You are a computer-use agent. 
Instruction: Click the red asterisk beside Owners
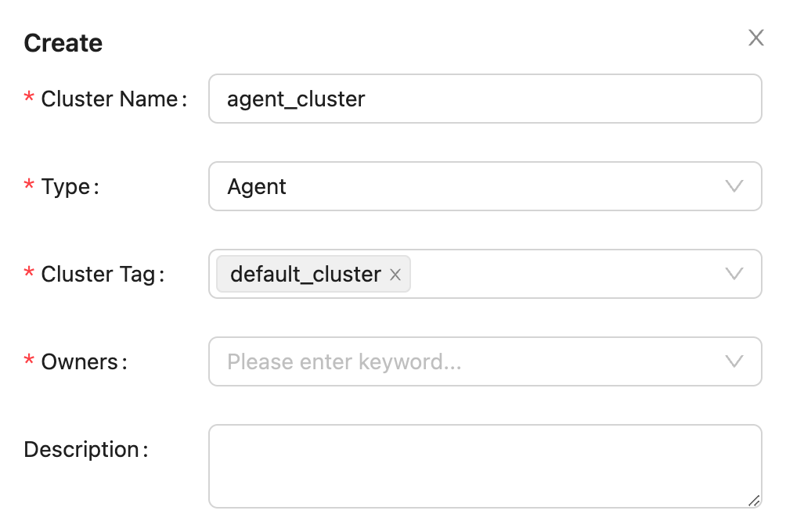coord(30,361)
